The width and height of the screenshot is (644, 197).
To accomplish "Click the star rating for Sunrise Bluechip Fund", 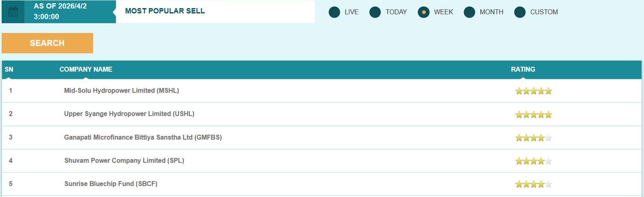I will tap(533, 184).
